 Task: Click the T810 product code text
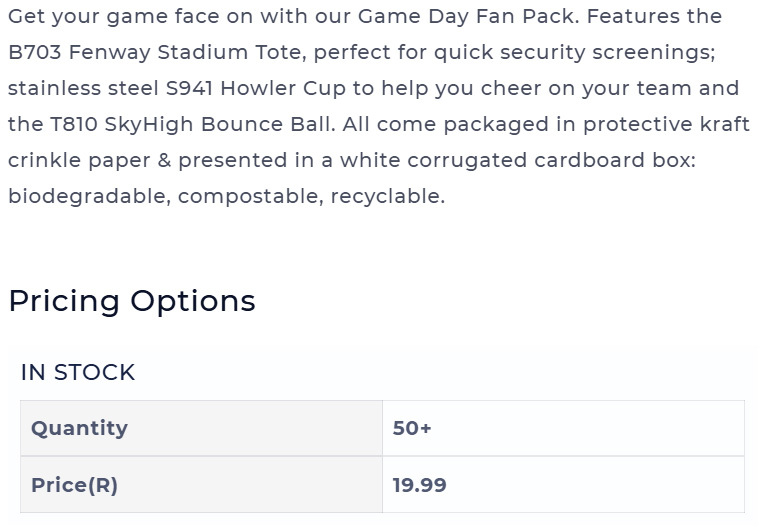74,124
